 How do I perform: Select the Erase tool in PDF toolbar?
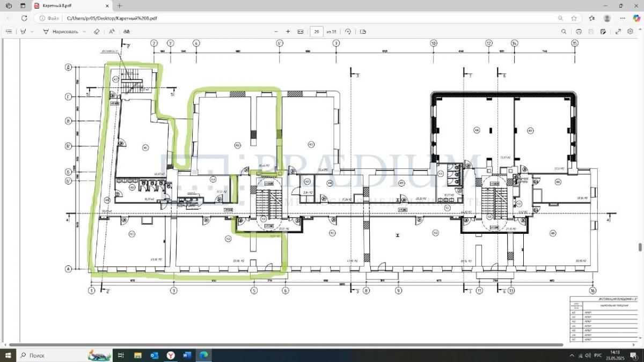[97, 32]
